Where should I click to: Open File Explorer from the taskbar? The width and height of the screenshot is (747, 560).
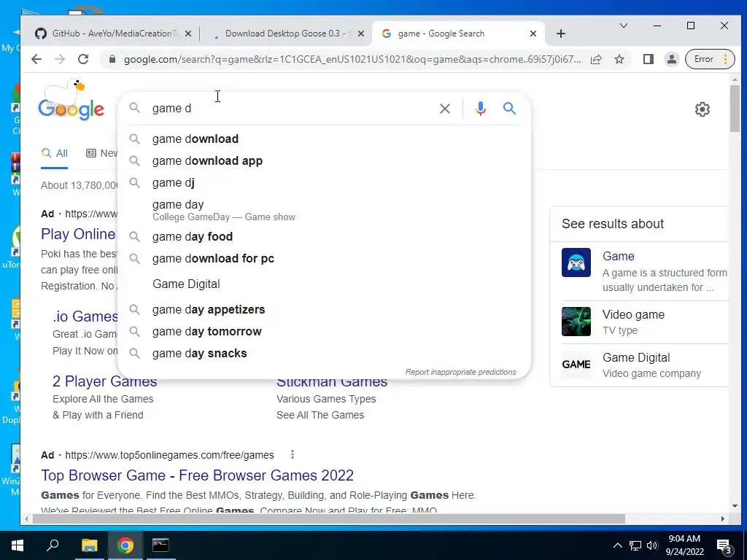(89, 545)
